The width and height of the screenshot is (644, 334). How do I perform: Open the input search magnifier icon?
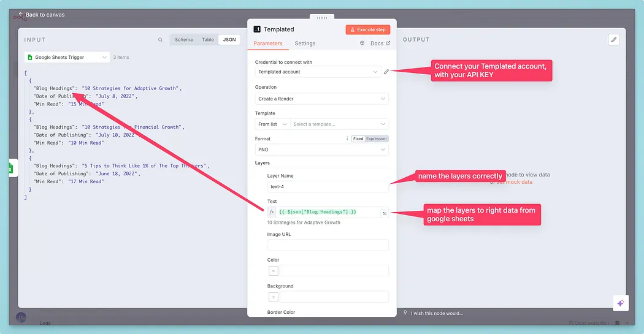point(160,40)
